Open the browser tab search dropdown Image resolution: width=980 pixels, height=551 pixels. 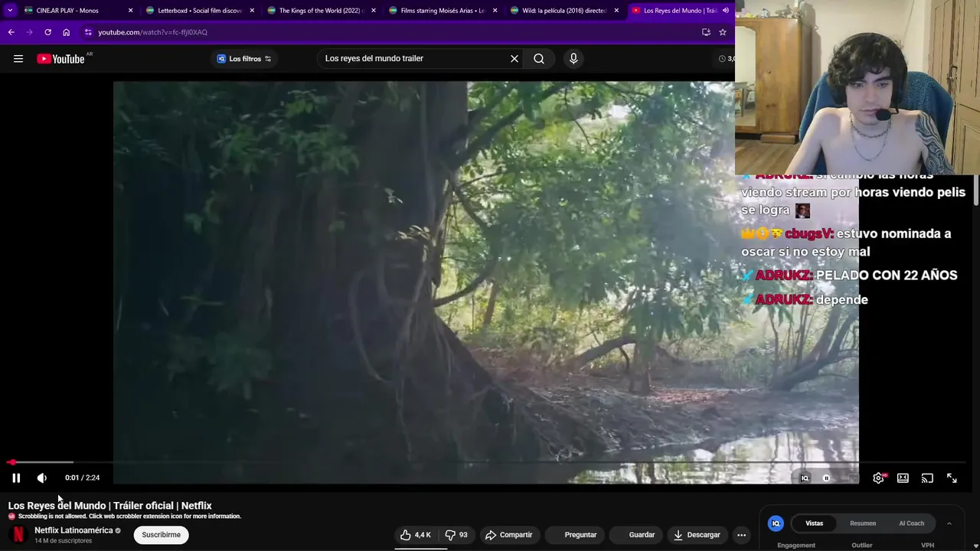click(10, 11)
